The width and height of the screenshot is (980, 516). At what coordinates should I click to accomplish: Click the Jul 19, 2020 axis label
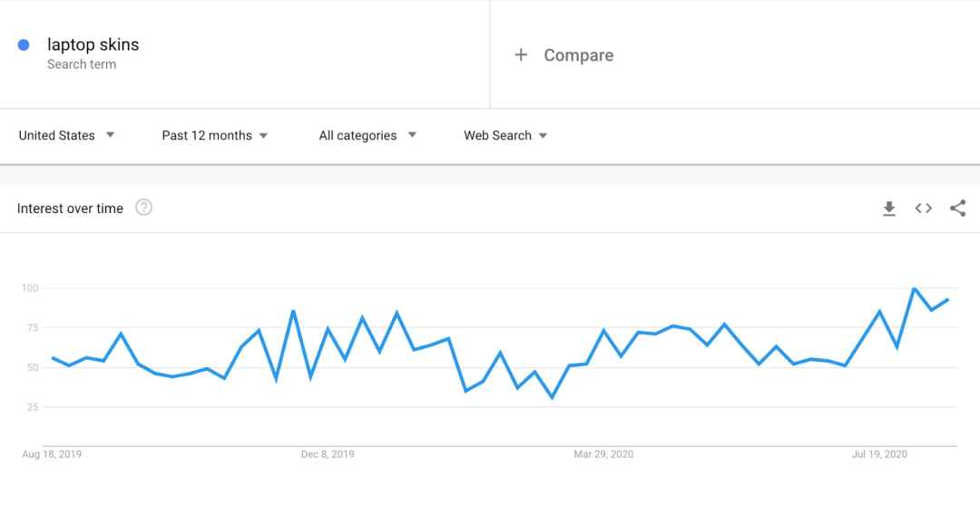coord(879,454)
